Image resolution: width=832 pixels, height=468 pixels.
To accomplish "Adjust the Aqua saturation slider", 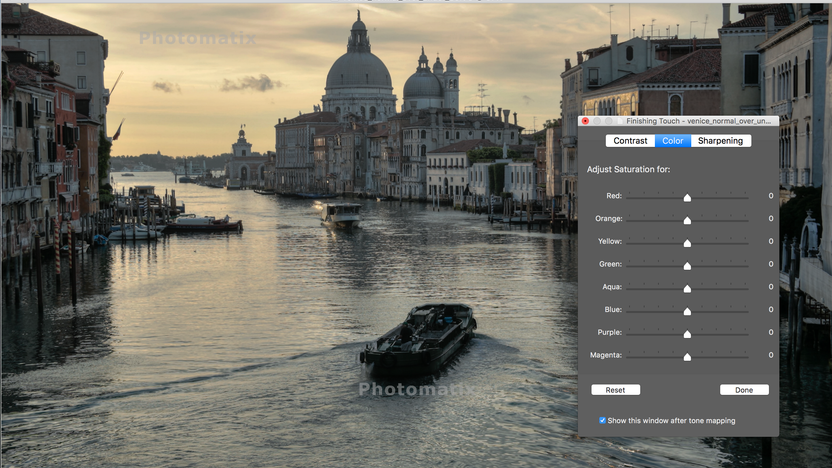I will pyautogui.click(x=687, y=289).
